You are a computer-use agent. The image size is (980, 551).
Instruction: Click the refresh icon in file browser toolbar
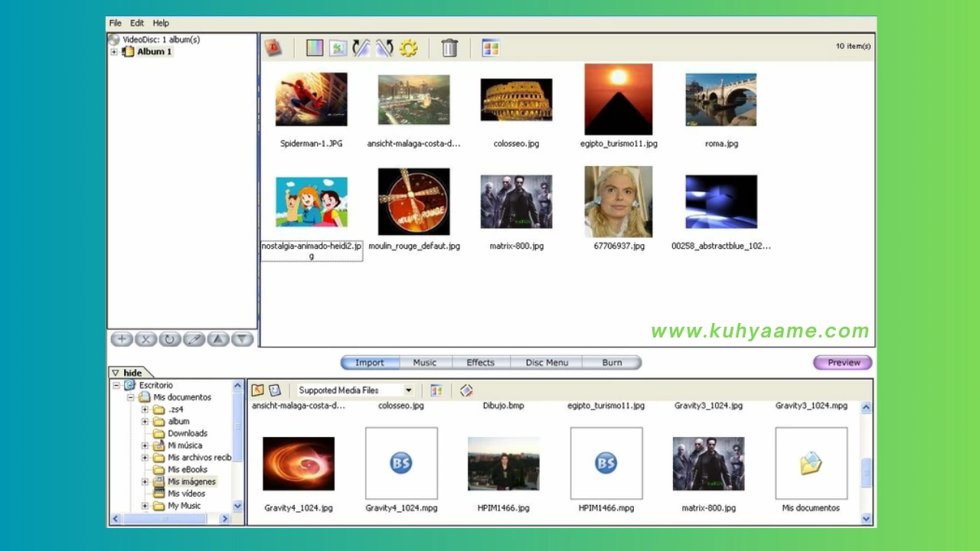tap(275, 390)
